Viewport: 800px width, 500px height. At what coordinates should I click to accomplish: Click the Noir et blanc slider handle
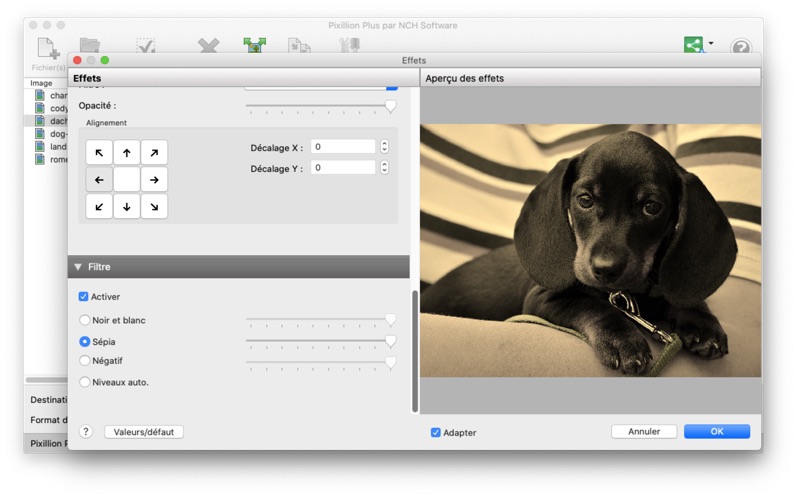390,320
